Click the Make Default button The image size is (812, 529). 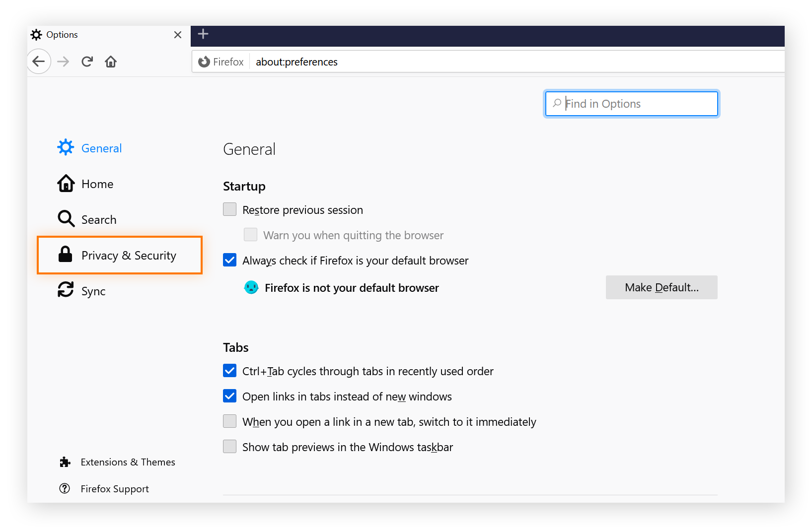click(x=661, y=287)
